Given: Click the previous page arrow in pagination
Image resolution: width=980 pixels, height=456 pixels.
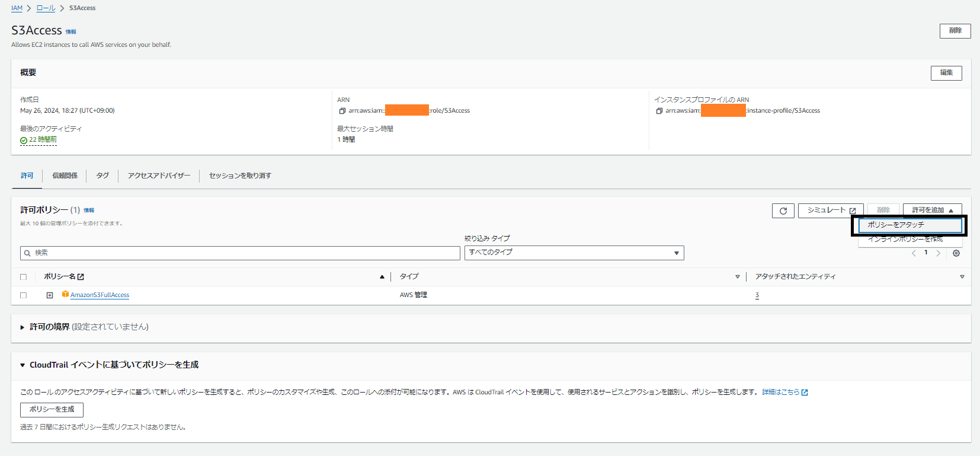Looking at the screenshot, I should click(914, 253).
